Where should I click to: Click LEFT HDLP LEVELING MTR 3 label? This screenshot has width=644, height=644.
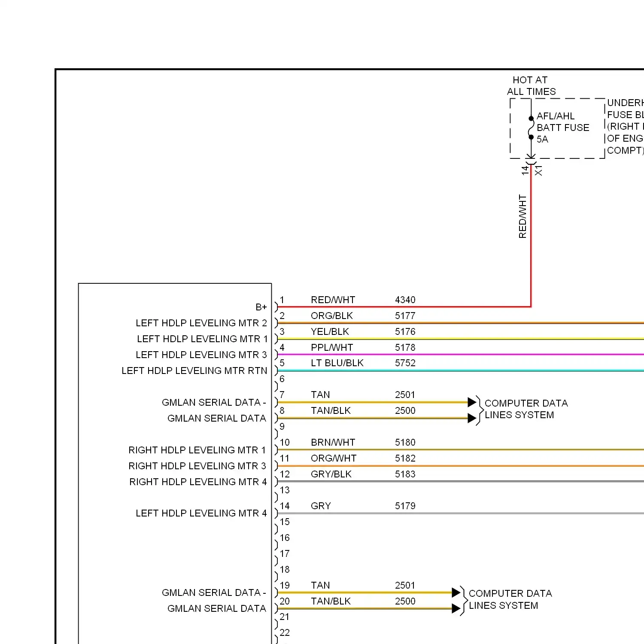point(201,355)
